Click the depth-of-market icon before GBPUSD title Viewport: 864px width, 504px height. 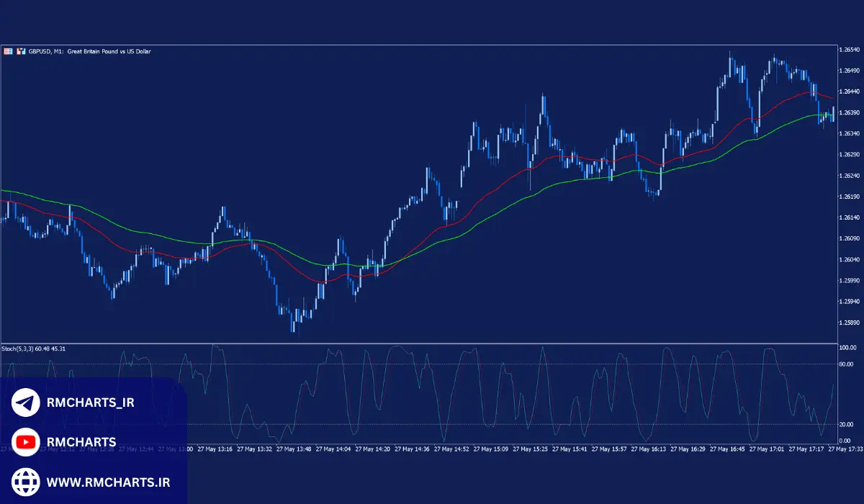click(x=21, y=52)
